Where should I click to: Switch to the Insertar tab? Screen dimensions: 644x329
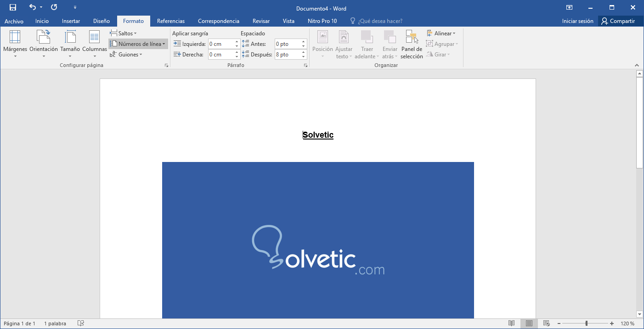click(x=71, y=21)
